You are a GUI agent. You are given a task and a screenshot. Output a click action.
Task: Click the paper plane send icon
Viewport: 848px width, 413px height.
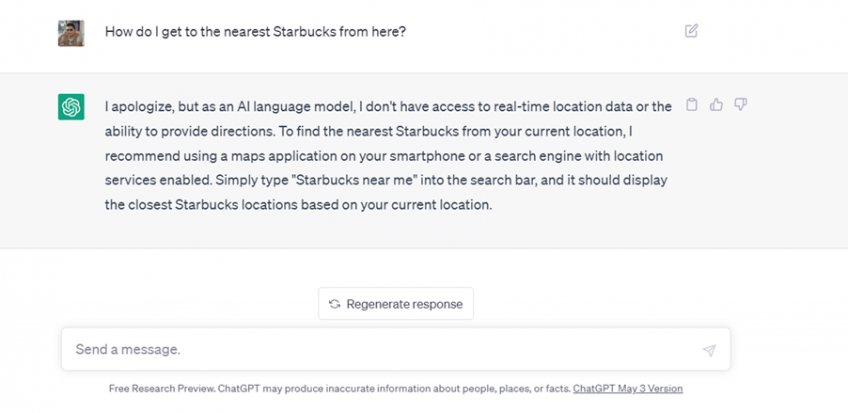(x=709, y=350)
